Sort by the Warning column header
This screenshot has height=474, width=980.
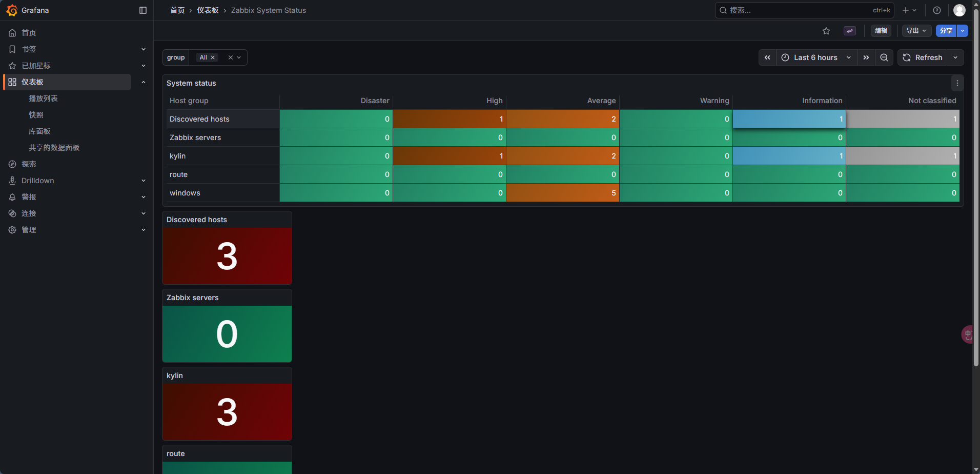714,101
